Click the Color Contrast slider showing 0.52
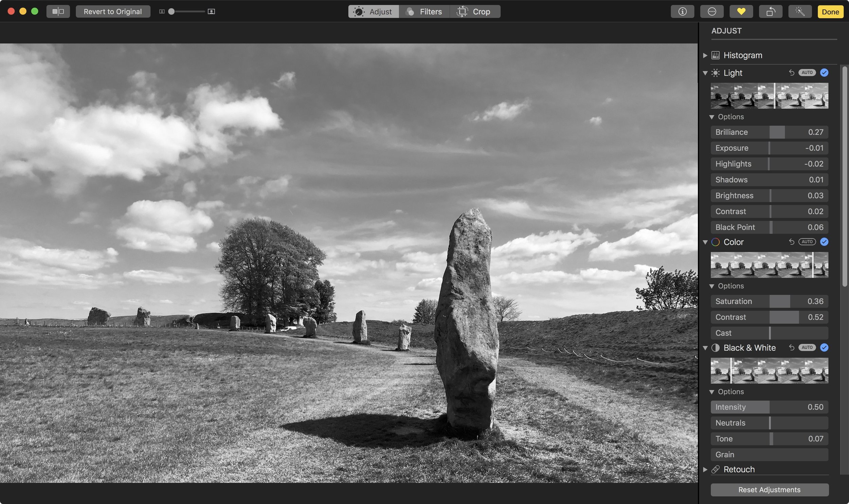This screenshot has width=849, height=504. coord(769,317)
